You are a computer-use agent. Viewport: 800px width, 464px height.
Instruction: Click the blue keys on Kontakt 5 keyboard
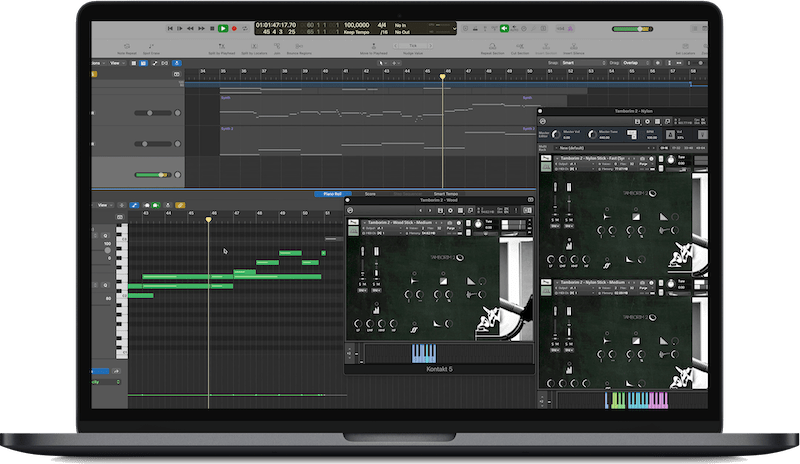tap(424, 353)
